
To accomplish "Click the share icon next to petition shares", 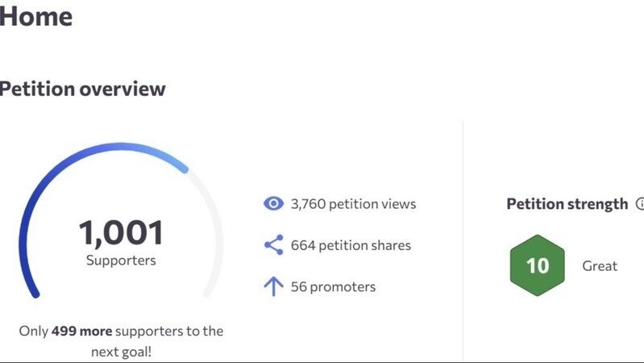I will pyautogui.click(x=274, y=245).
